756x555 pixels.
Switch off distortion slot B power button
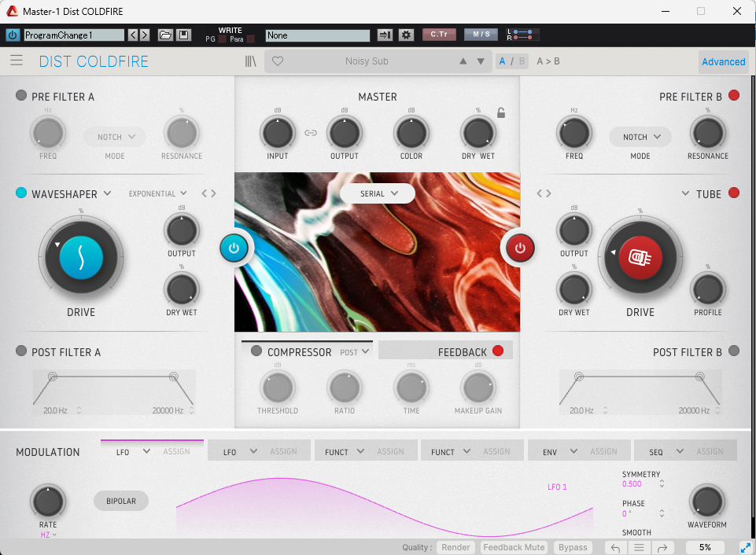click(x=520, y=248)
